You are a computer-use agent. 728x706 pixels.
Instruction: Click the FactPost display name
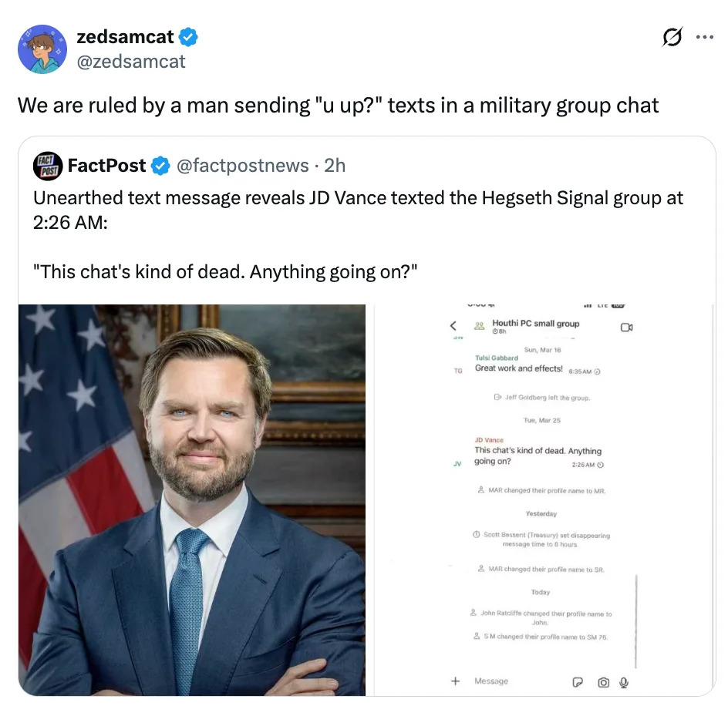click(x=106, y=166)
